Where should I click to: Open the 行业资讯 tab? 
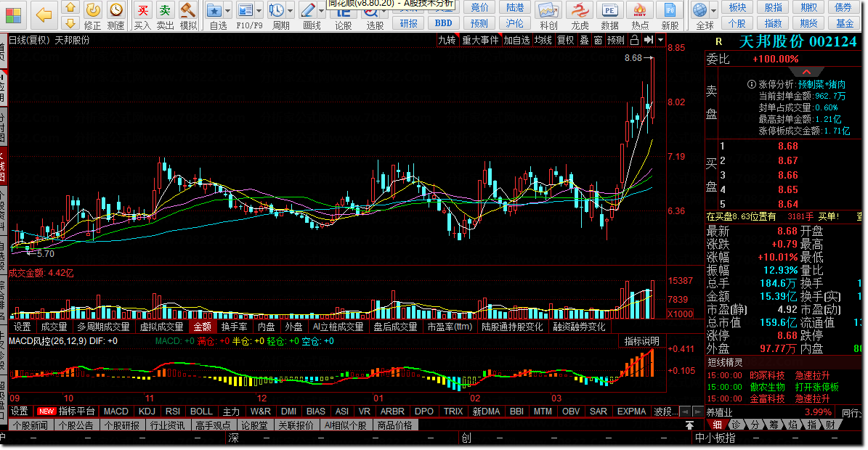point(167,425)
